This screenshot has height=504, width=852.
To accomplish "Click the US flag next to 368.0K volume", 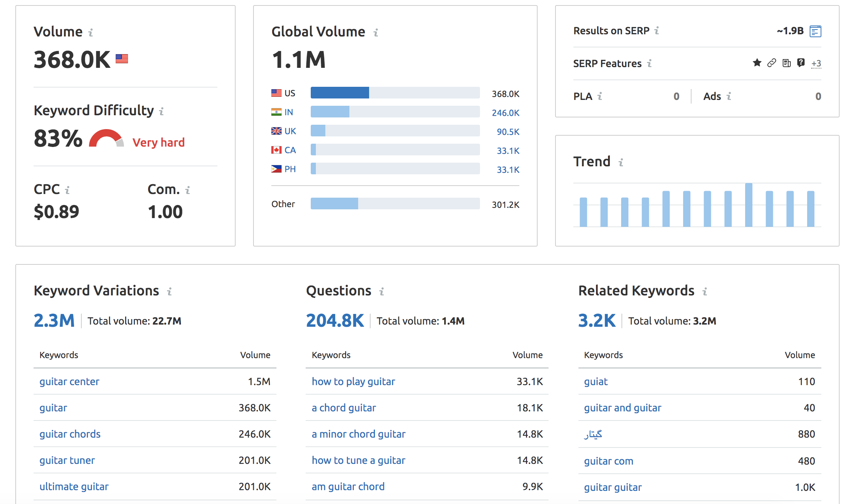I will pos(122,59).
